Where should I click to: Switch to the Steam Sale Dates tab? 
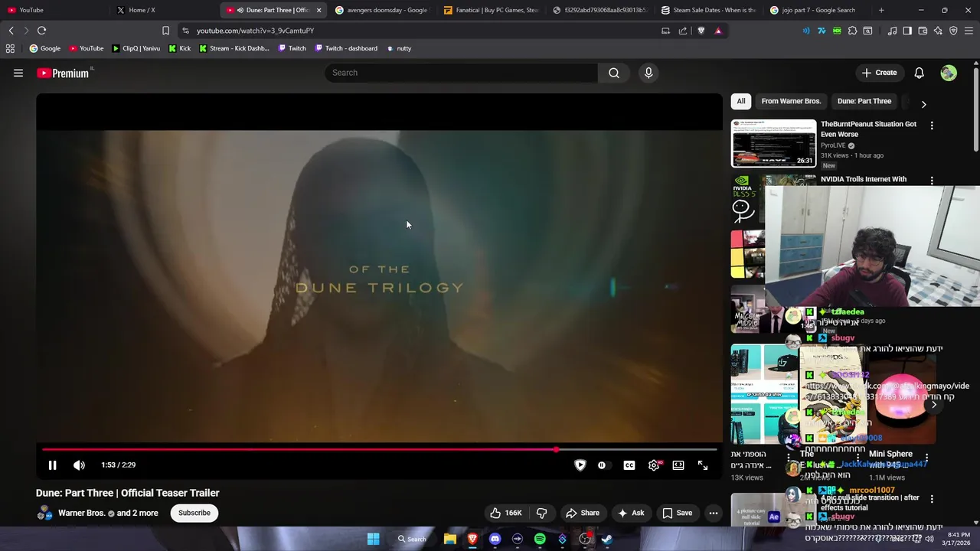click(x=709, y=10)
